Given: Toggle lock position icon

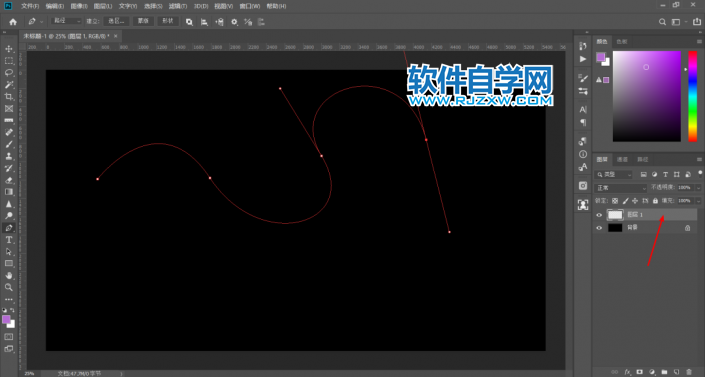Looking at the screenshot, I should [635, 201].
